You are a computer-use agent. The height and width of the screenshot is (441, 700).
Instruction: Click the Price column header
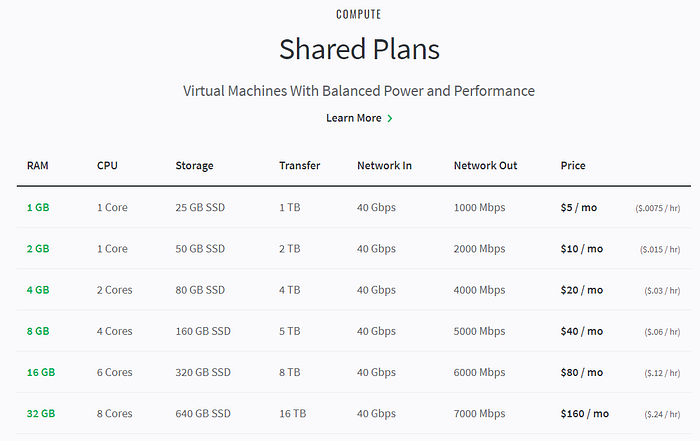click(x=573, y=166)
